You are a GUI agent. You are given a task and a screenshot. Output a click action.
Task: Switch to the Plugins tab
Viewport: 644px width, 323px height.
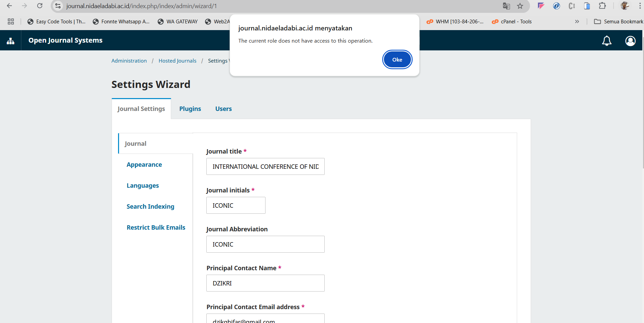point(190,109)
